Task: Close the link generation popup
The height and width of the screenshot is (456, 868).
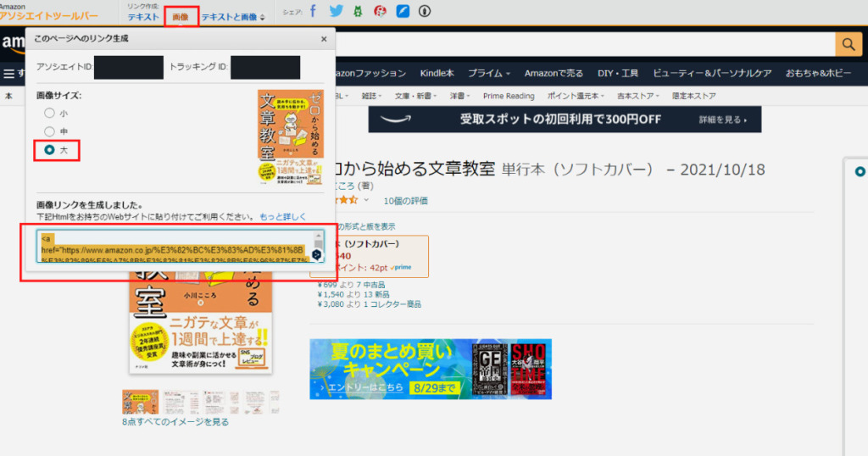Action: 324,39
